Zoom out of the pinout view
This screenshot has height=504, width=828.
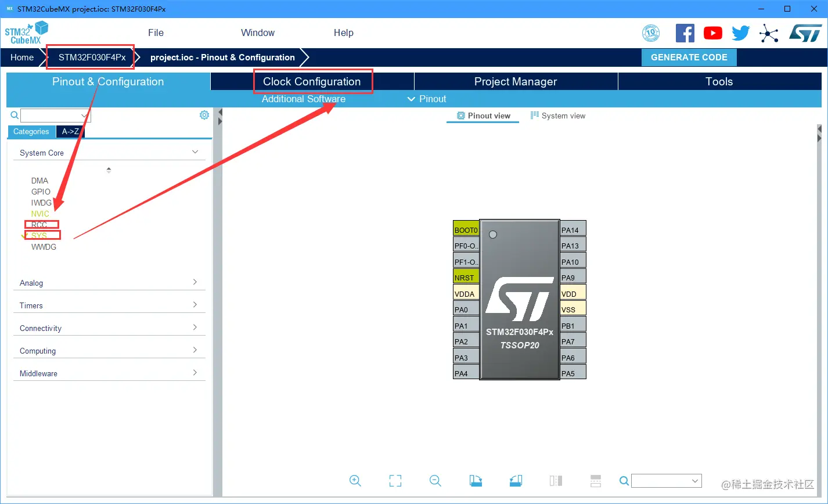[x=435, y=480]
